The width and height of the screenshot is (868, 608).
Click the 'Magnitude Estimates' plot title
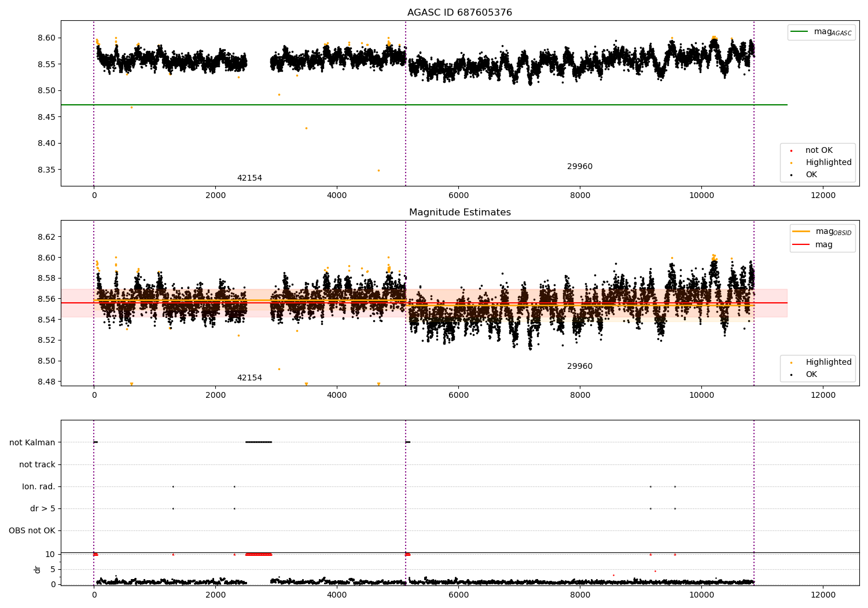click(459, 213)
